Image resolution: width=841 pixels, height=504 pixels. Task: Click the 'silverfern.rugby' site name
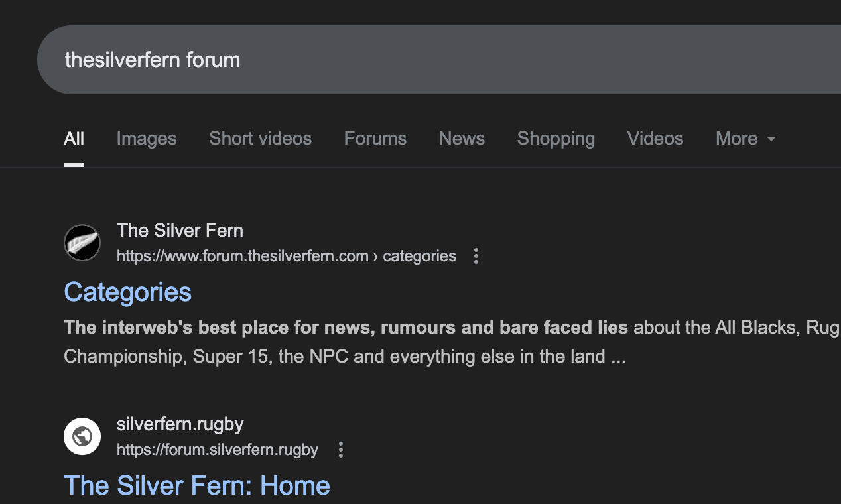point(180,424)
